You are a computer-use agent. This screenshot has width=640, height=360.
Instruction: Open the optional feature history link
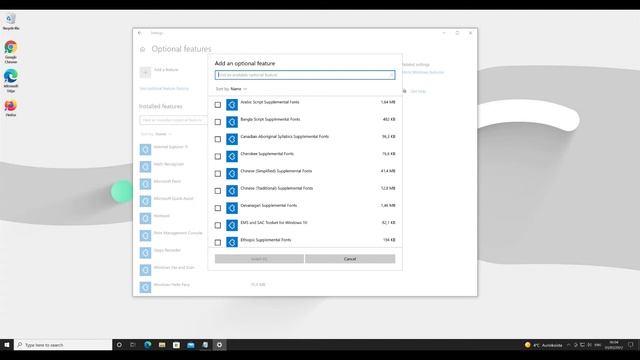coord(164,88)
